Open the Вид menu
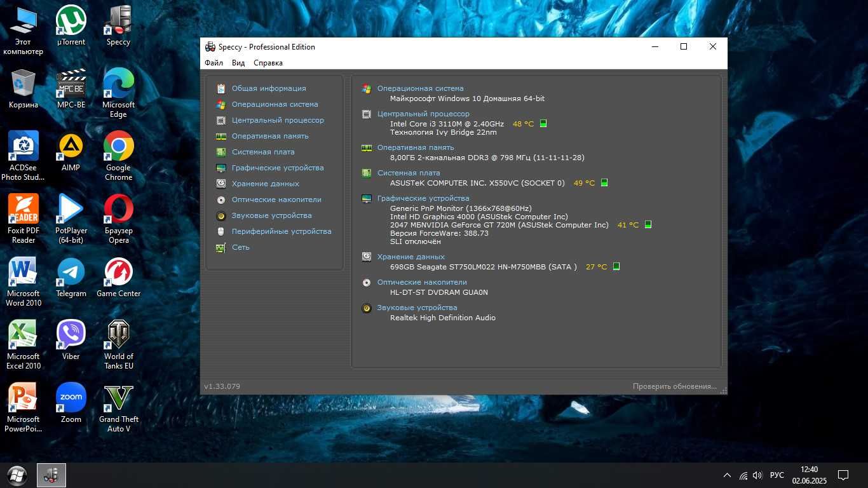The height and width of the screenshot is (488, 868). click(x=238, y=63)
